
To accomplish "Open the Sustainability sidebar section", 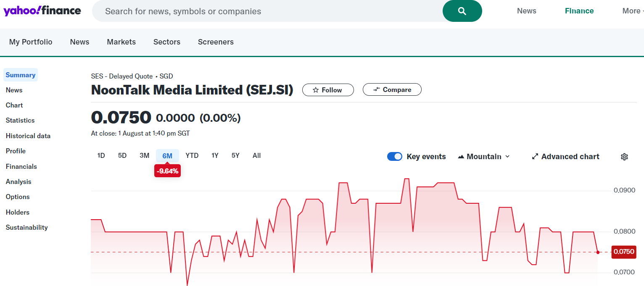I will (27, 228).
